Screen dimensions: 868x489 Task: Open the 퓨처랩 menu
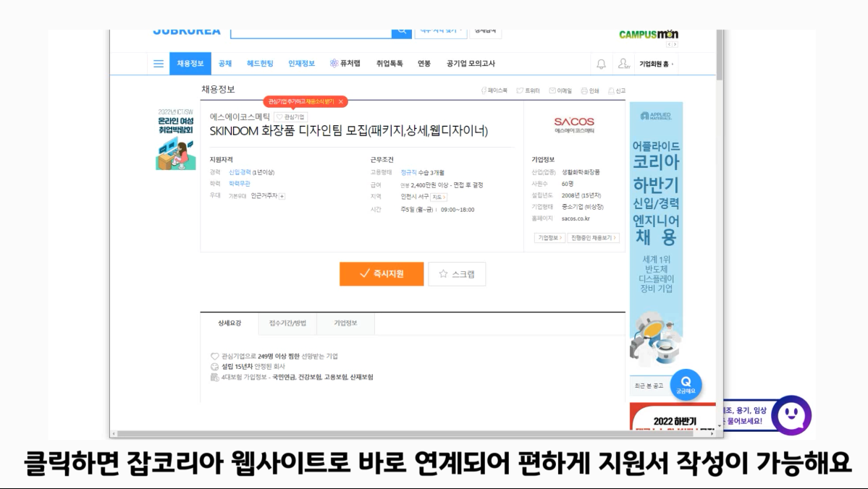tap(345, 64)
